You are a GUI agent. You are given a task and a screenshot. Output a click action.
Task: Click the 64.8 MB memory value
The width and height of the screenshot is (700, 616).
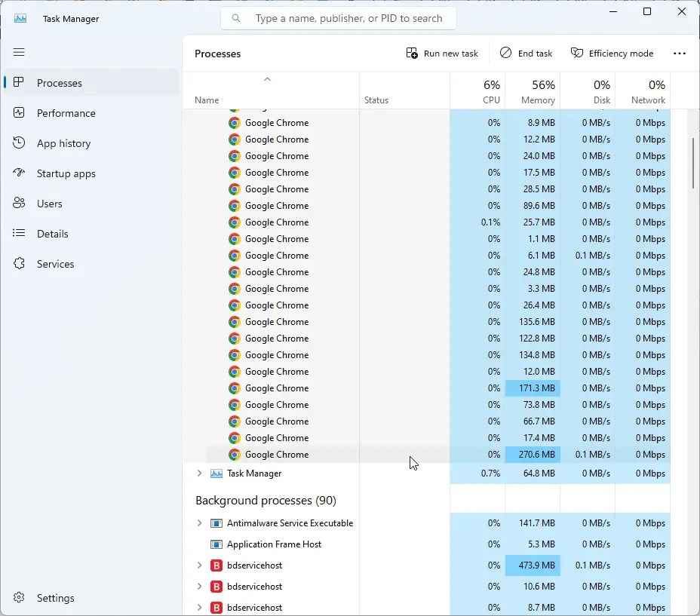click(539, 473)
